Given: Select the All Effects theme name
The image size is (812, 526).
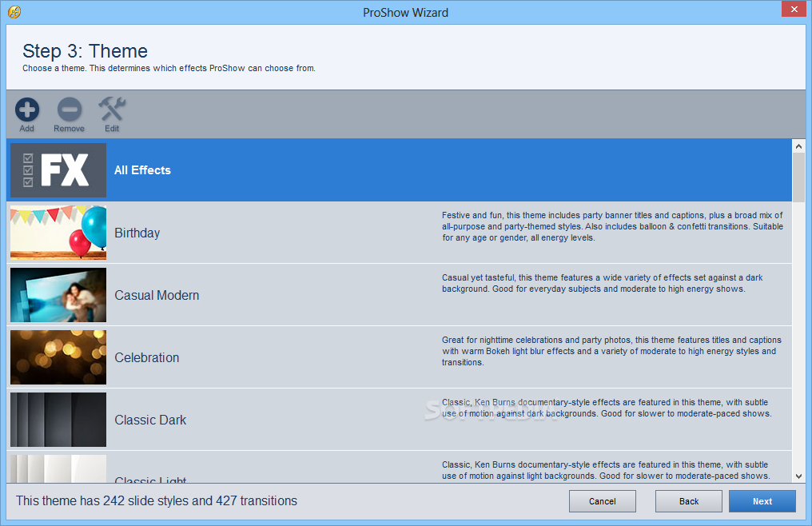Looking at the screenshot, I should [142, 170].
